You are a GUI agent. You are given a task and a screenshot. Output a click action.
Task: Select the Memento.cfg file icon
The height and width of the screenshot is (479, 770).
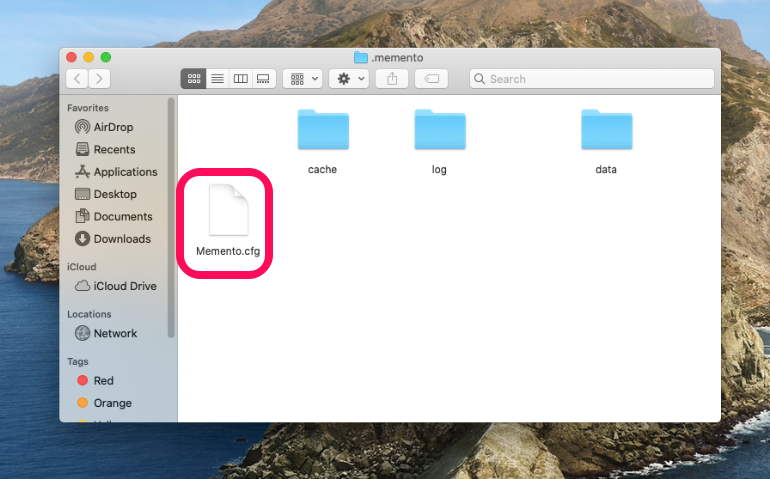click(228, 210)
